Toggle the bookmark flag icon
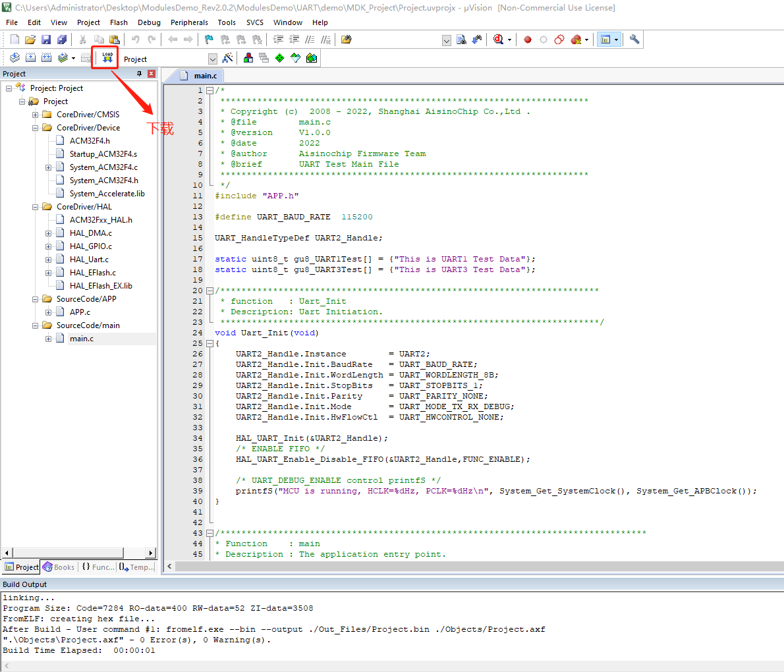Screen dimensions: 784x672 tap(209, 40)
